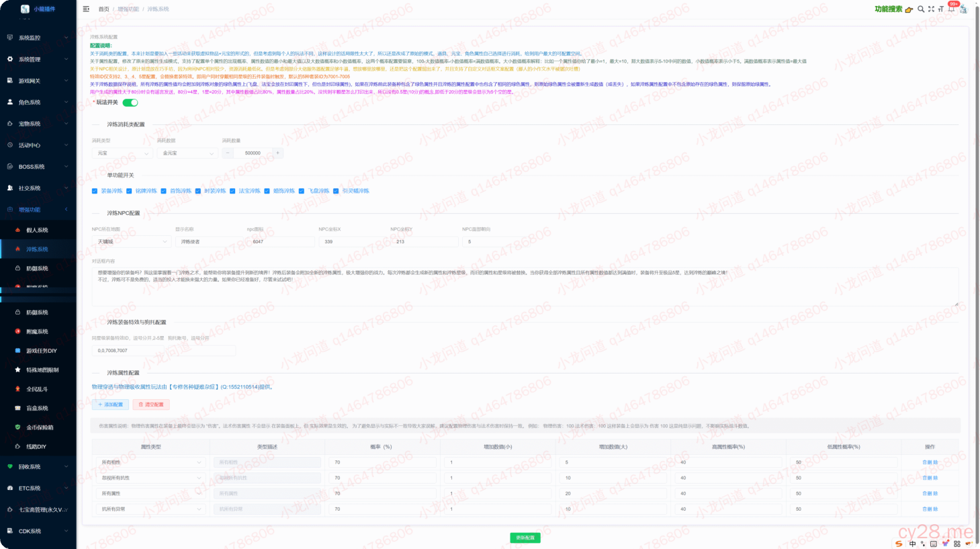Click the sidebar collapse hamburger icon
Viewport: 980px width, 549px height.
pos(86,9)
